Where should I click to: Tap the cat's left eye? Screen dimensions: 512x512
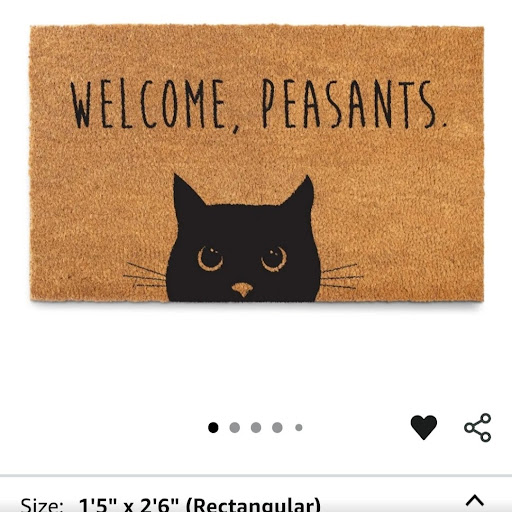tap(210, 258)
